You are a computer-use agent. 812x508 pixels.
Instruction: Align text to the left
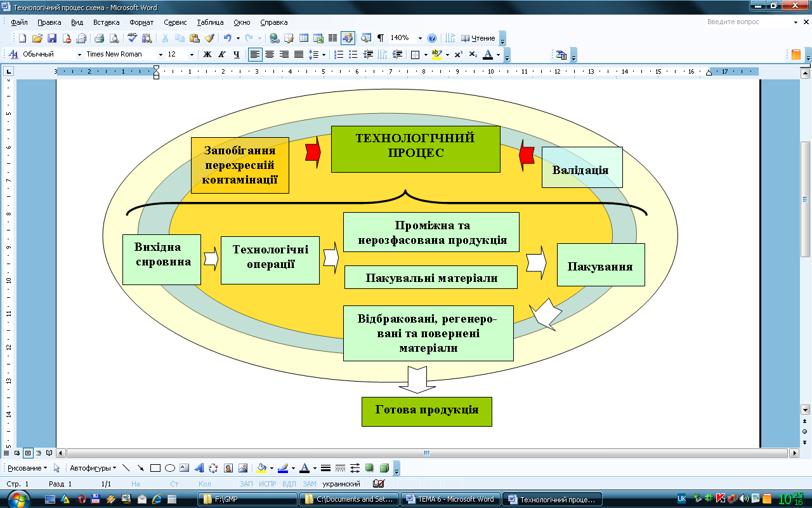click(x=255, y=55)
